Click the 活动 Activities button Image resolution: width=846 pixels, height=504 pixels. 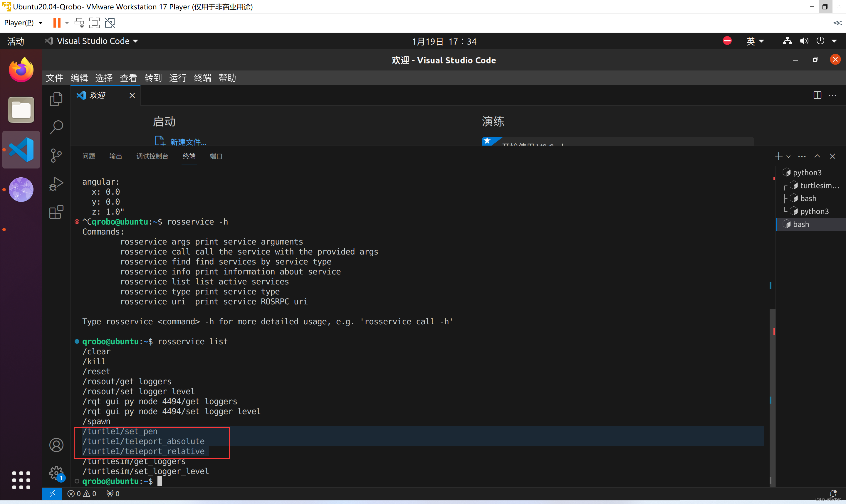coord(16,41)
